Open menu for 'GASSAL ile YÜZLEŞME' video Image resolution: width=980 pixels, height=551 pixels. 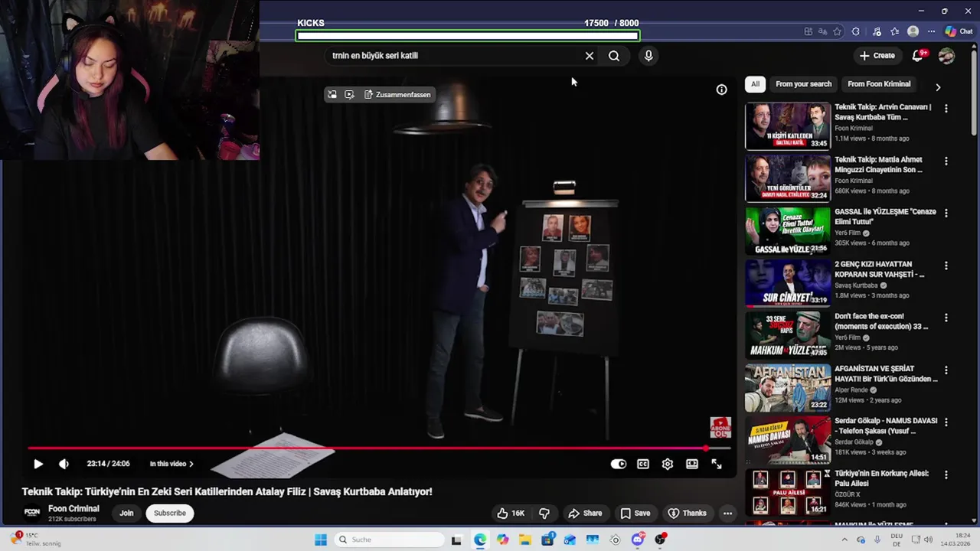click(946, 214)
